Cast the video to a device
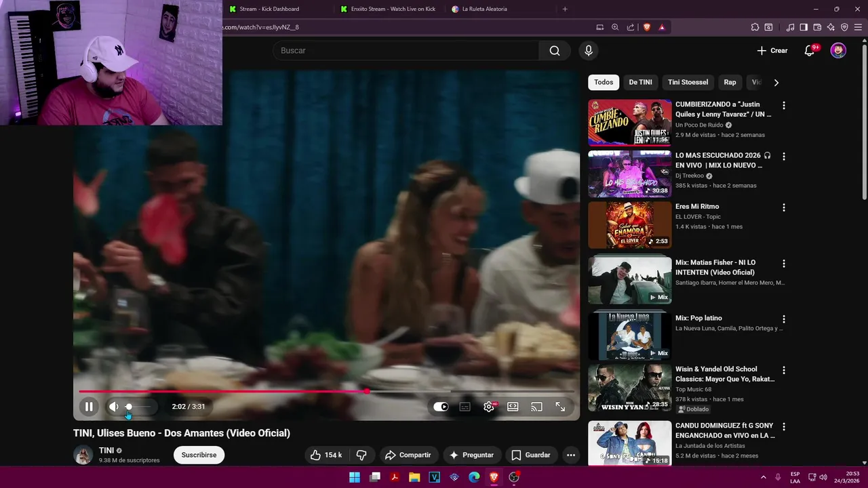 click(536, 407)
